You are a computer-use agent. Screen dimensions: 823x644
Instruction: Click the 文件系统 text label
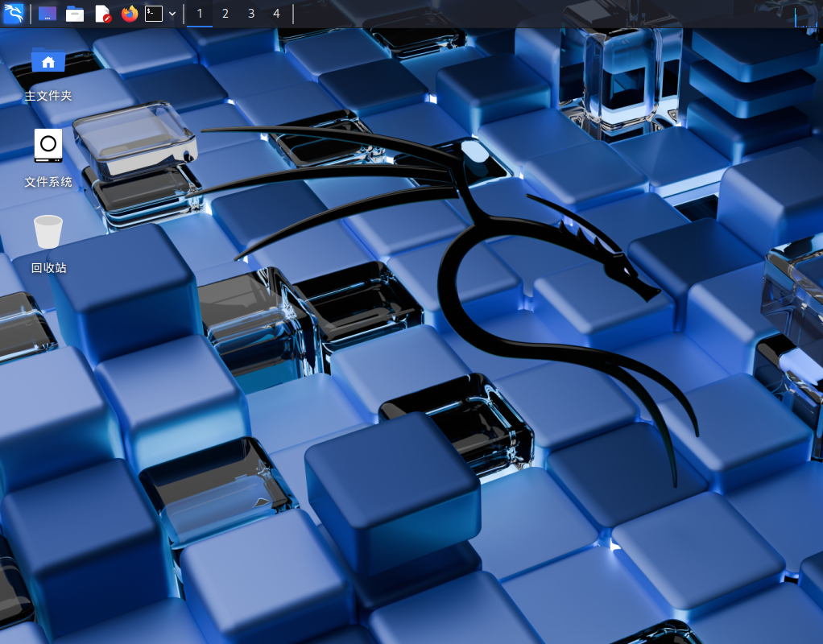[x=48, y=182]
